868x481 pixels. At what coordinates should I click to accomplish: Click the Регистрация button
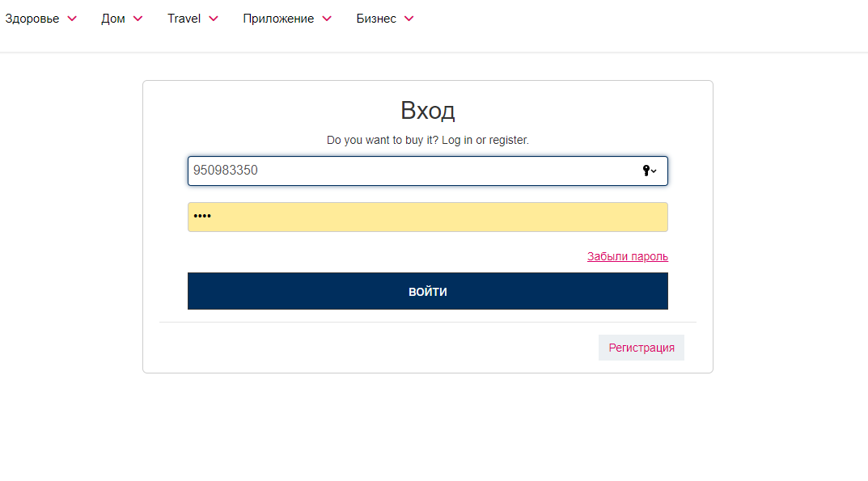pyautogui.click(x=641, y=348)
